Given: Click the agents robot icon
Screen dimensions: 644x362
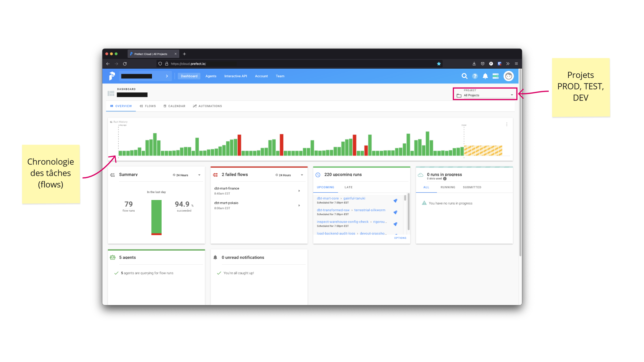Looking at the screenshot, I should pos(113,257).
